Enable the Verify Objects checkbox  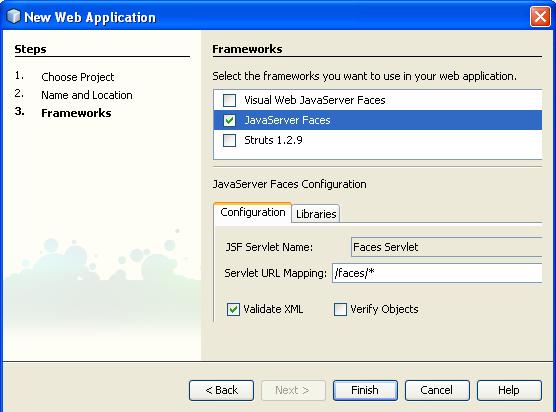[340, 310]
